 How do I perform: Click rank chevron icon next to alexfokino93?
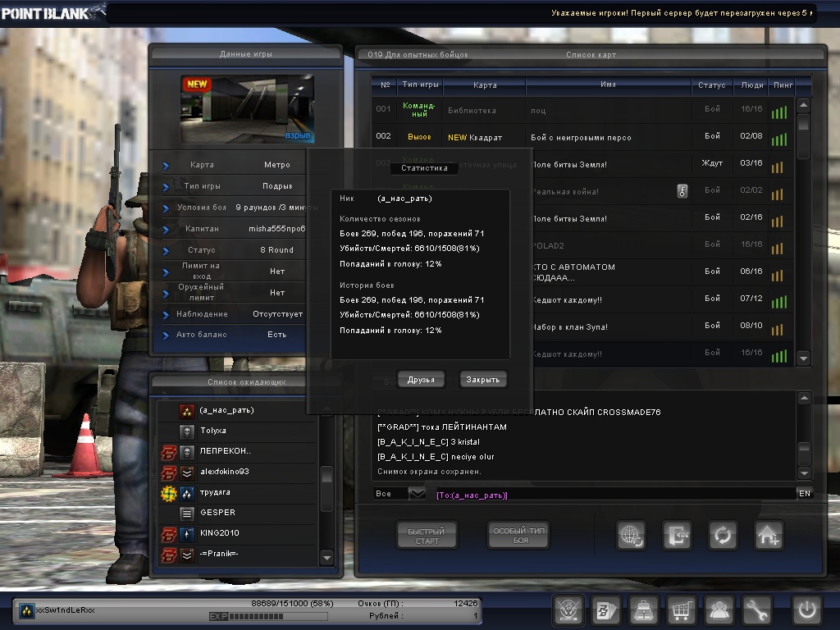coord(186,472)
